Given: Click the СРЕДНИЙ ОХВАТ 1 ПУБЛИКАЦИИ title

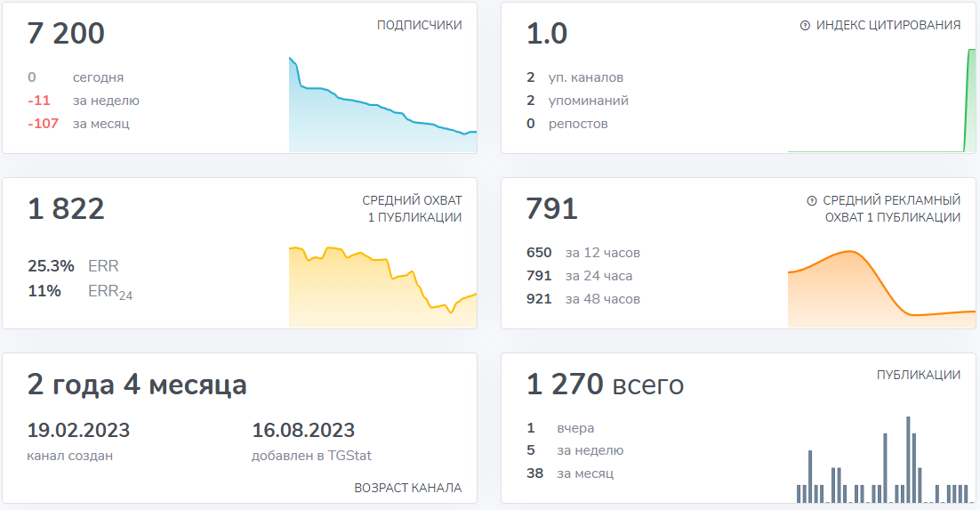Looking at the screenshot, I should 412,208.
